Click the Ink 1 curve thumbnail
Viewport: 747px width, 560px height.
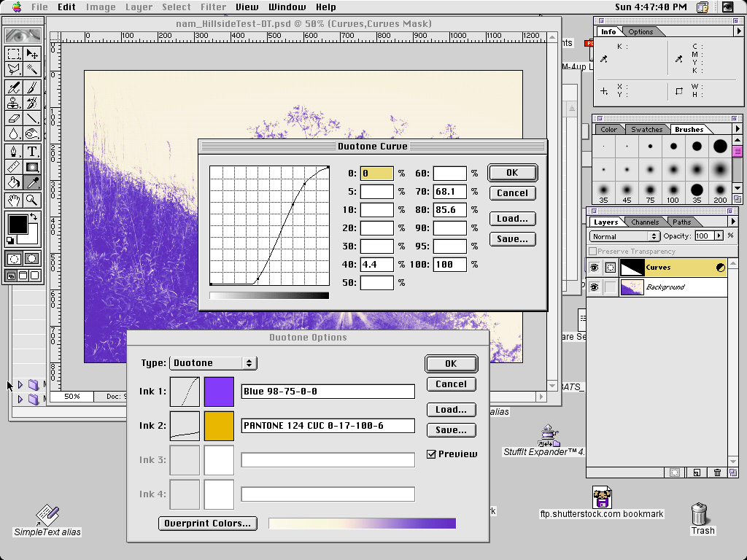point(185,392)
